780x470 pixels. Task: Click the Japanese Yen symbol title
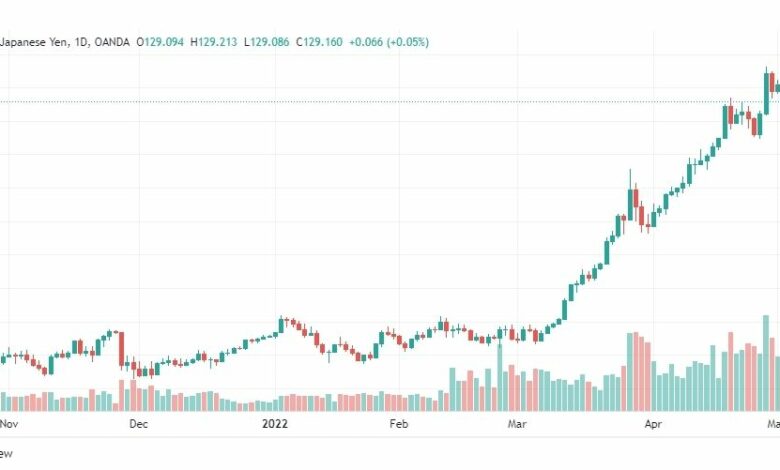(35, 42)
